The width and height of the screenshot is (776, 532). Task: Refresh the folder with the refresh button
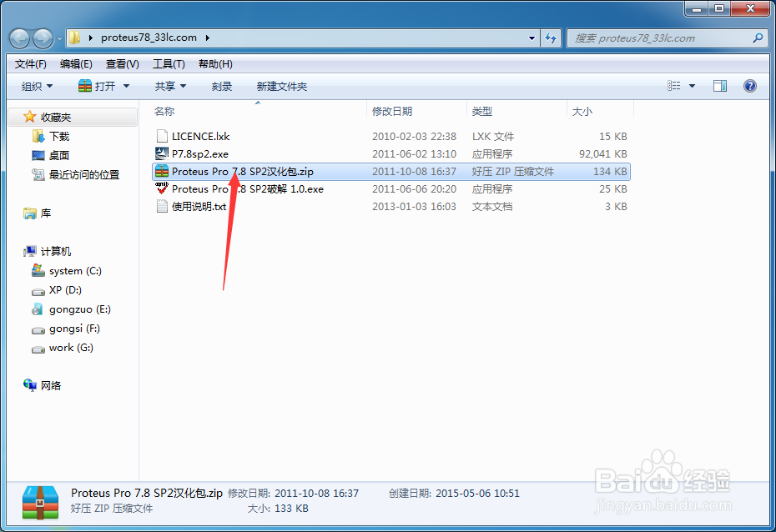click(x=551, y=38)
